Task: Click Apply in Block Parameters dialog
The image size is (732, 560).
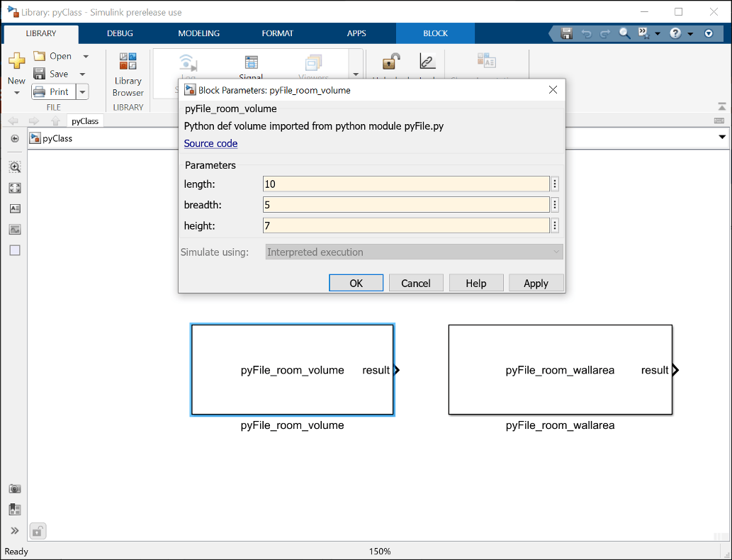Action: [536, 283]
